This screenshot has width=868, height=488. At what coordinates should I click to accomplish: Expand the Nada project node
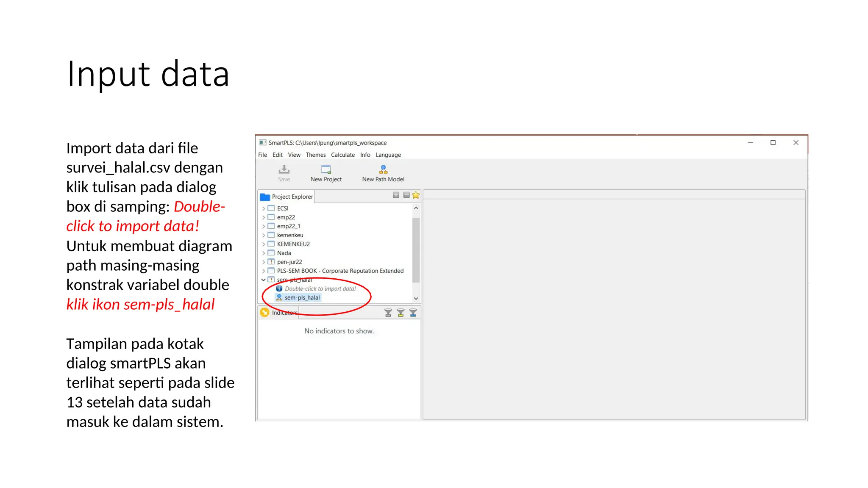[264, 253]
